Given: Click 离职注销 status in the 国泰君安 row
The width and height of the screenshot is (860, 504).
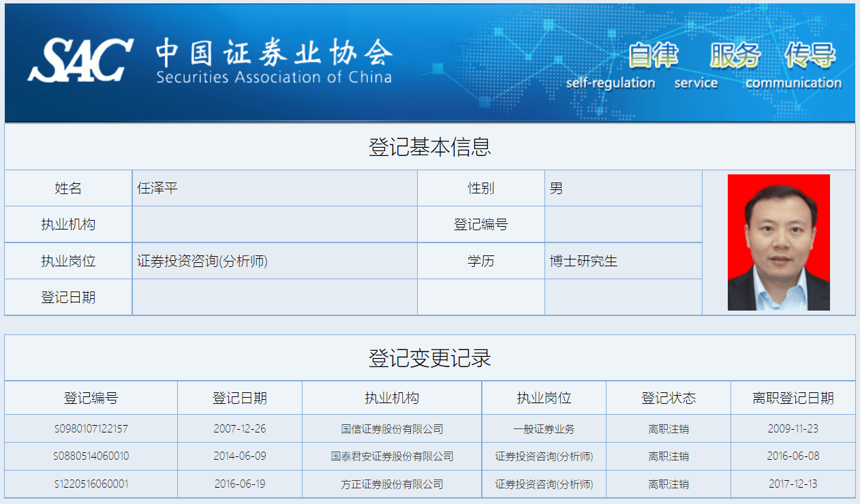Looking at the screenshot, I should point(669,456).
